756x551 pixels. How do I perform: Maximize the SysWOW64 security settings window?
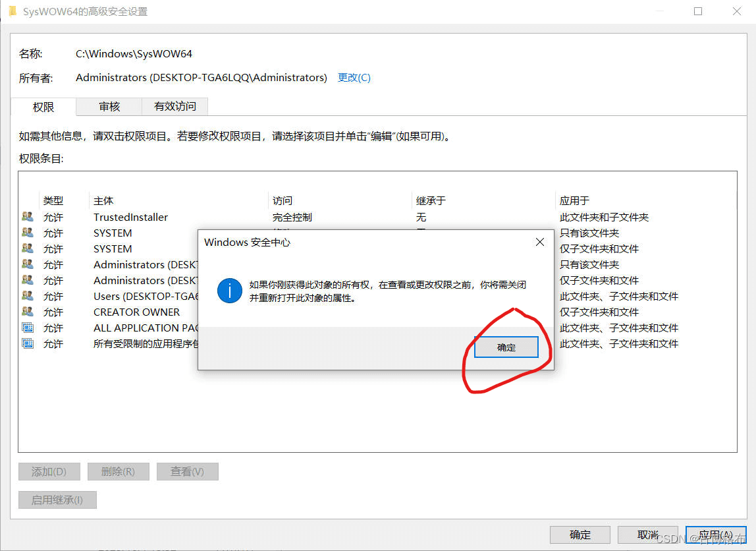pyautogui.click(x=697, y=11)
